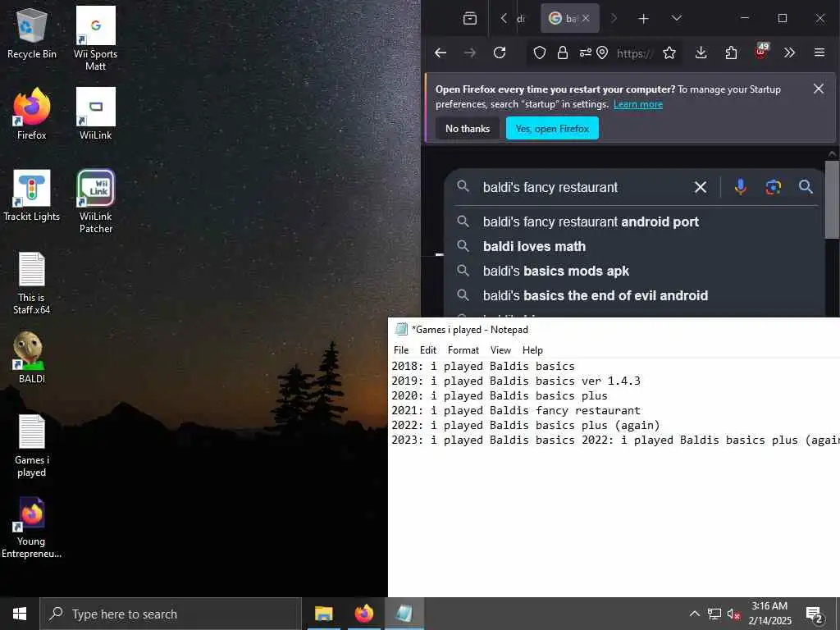Screen dimensions: 840x630
Task: Select Trackit Lights desktop icon
Action: tap(32, 195)
